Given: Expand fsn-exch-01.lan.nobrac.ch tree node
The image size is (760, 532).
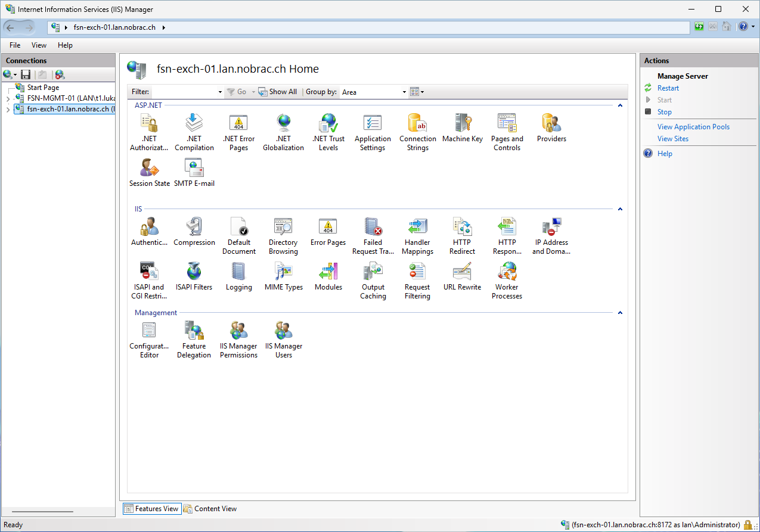Looking at the screenshot, I should pos(8,109).
